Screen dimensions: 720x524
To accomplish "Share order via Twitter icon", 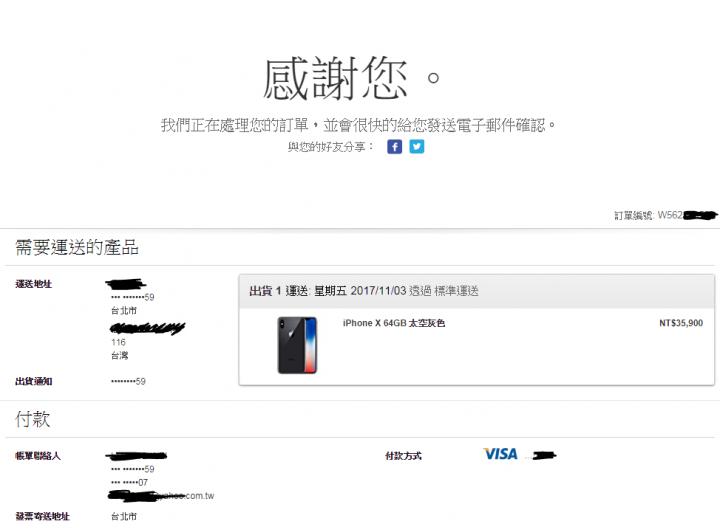I will pyautogui.click(x=417, y=147).
